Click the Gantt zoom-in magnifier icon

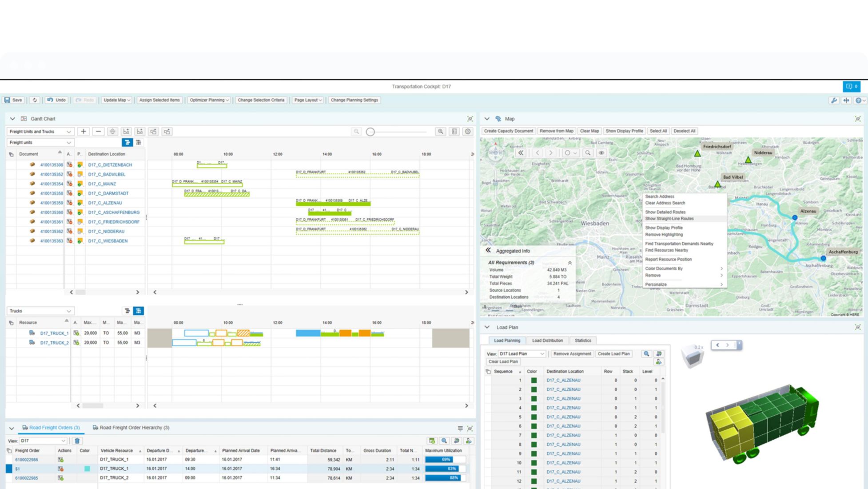click(x=440, y=132)
